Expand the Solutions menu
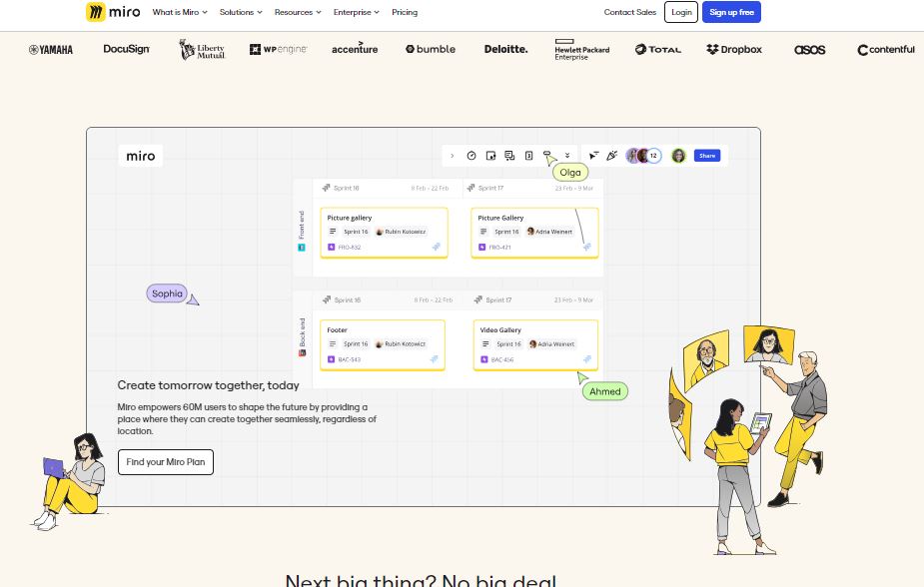This screenshot has width=924, height=587. point(241,12)
